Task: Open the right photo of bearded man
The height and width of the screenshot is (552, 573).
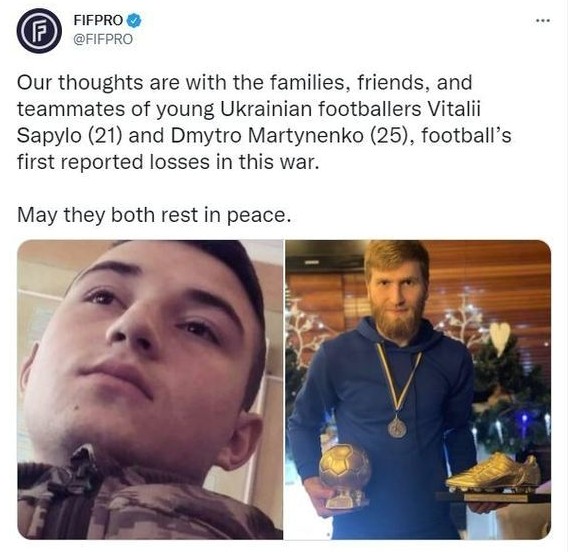Action: click(418, 389)
